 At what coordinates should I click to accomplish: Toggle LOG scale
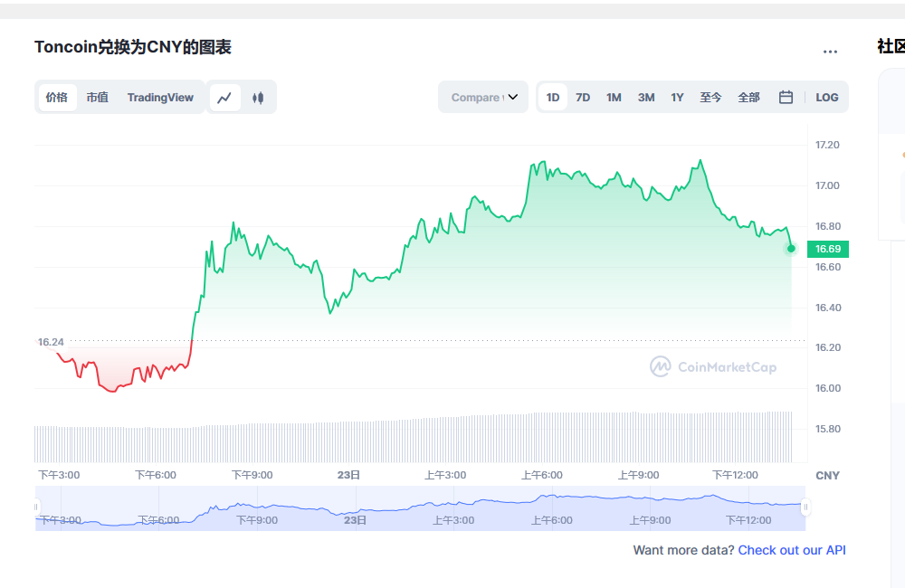pos(826,98)
